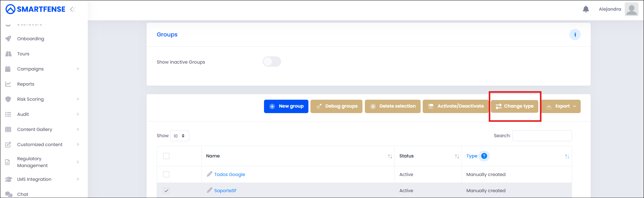Click the Debug groups button
Image resolution: width=644 pixels, height=198 pixels.
(x=336, y=106)
